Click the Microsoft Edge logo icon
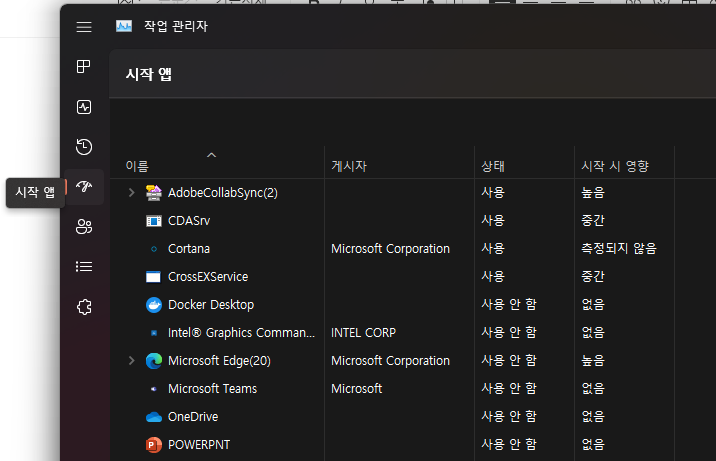The image size is (716, 461). [x=154, y=361]
